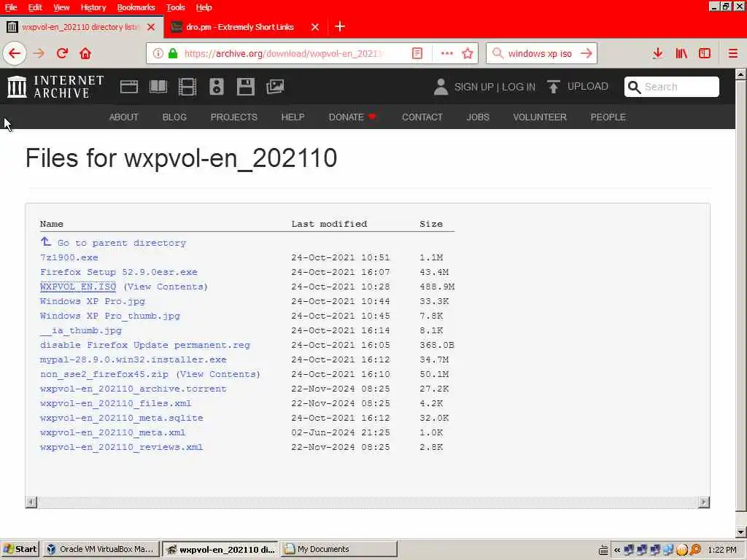Viewport: 747px width, 560px height.
Task: Click the Forward navigation arrow
Action: coord(39,53)
